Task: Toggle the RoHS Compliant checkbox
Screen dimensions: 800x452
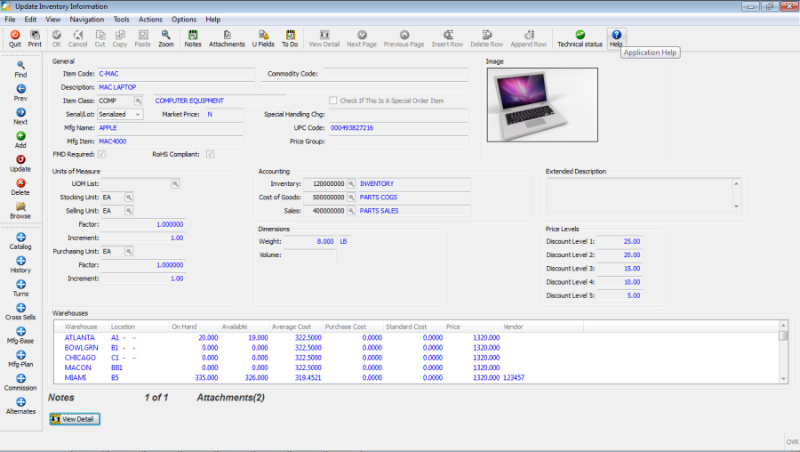Action: click(x=210, y=154)
